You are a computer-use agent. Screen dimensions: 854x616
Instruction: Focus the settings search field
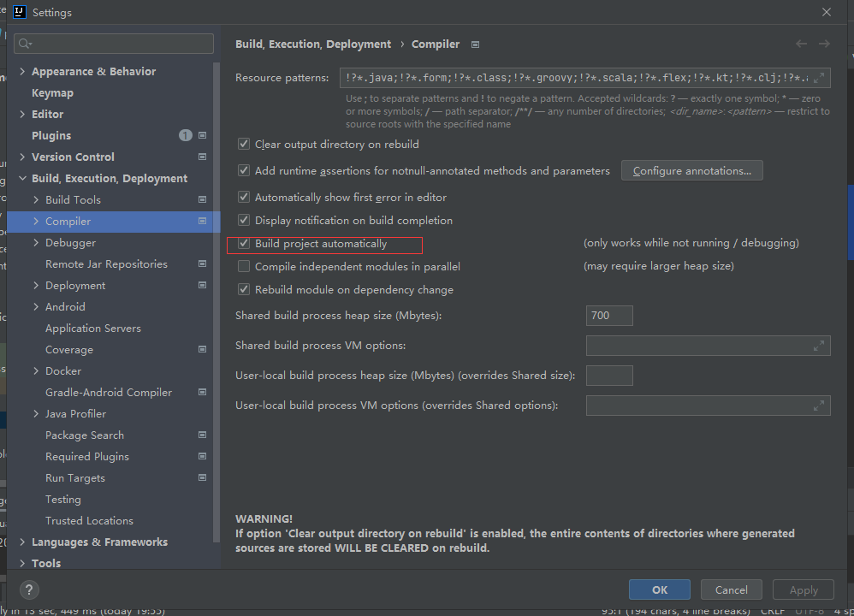114,44
